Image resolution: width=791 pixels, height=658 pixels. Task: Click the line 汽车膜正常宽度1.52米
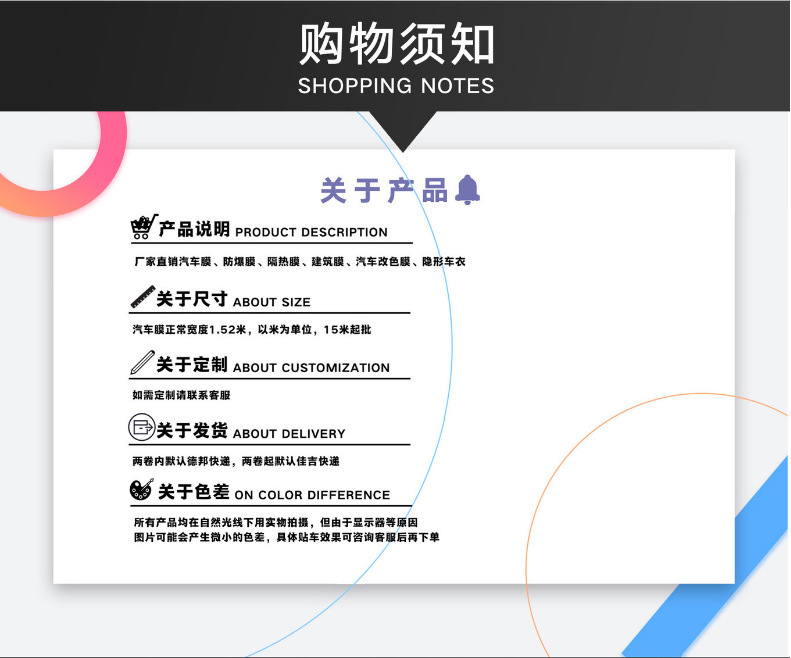pyautogui.click(x=252, y=330)
